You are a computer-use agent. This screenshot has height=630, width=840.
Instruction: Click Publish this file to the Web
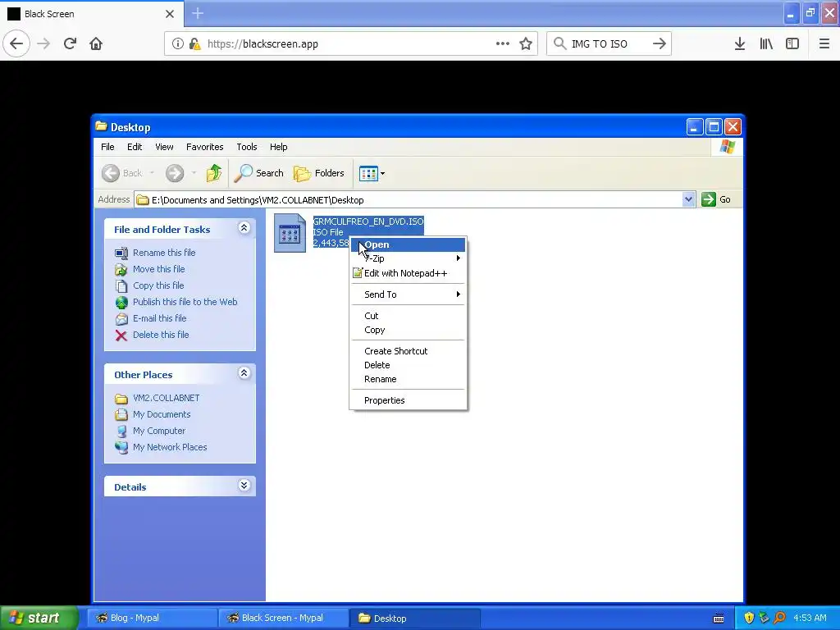(185, 302)
